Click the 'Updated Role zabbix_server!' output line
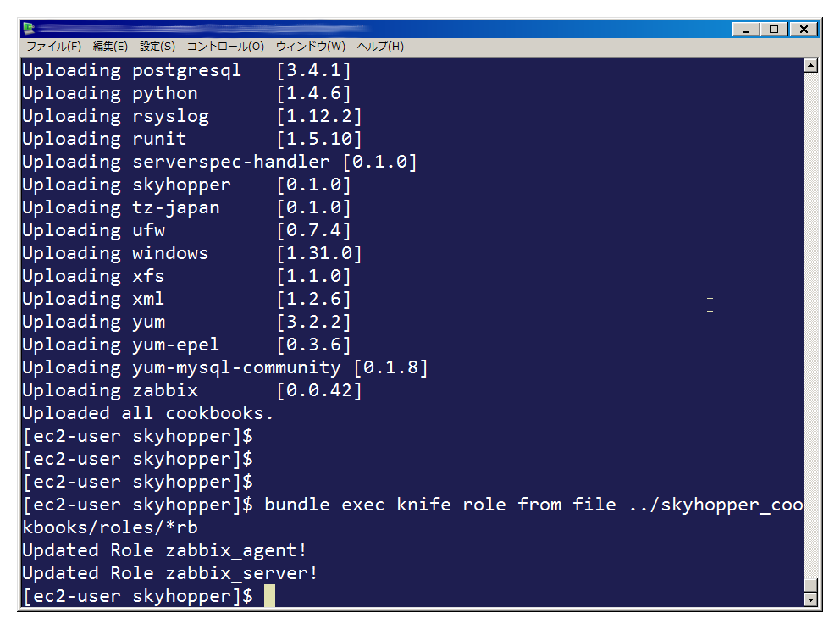 [x=170, y=573]
